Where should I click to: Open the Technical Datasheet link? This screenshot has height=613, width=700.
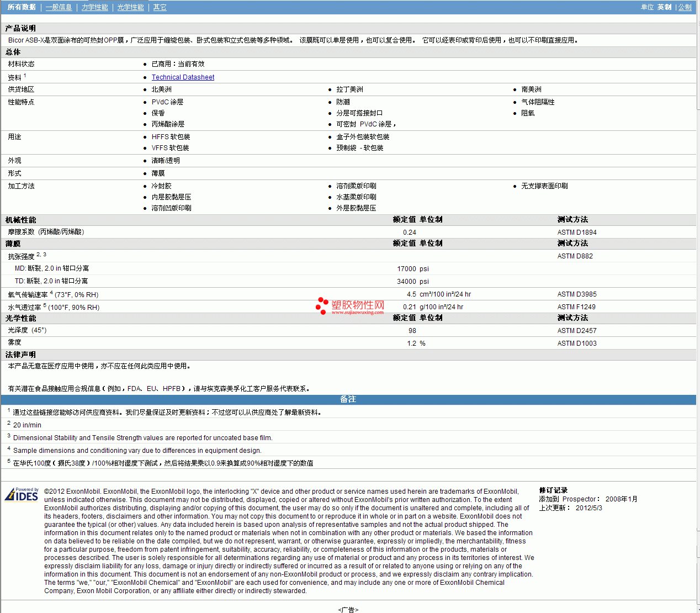183,77
